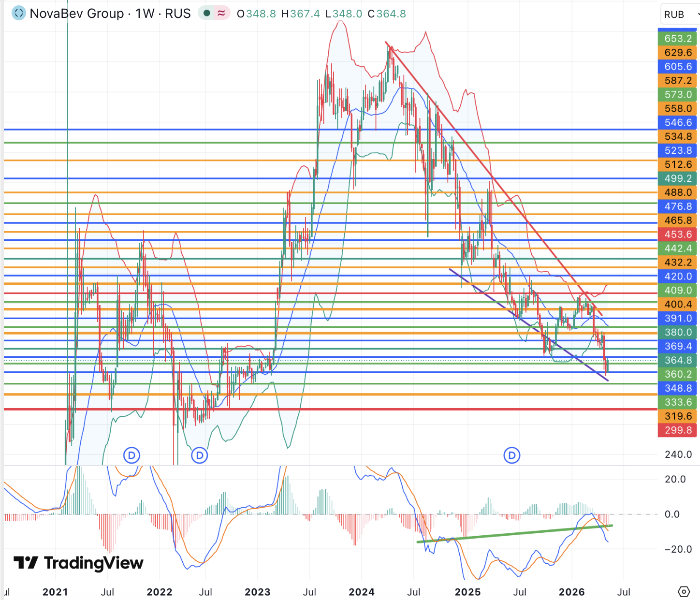Click the 240.0 price axis value

678,454
